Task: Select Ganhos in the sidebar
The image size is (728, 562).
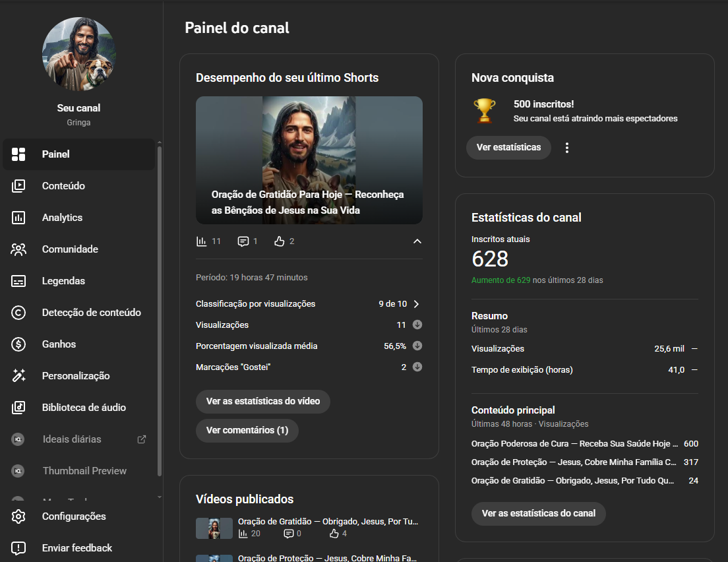Action: point(79,344)
